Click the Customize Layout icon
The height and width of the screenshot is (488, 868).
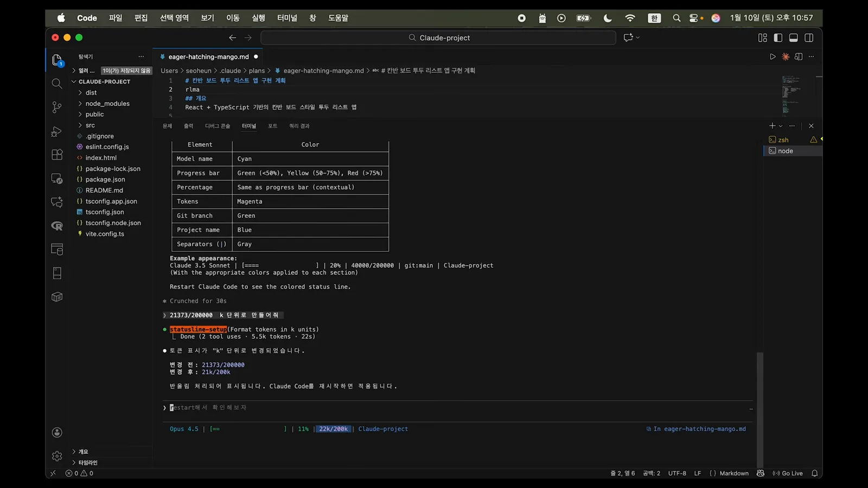763,37
